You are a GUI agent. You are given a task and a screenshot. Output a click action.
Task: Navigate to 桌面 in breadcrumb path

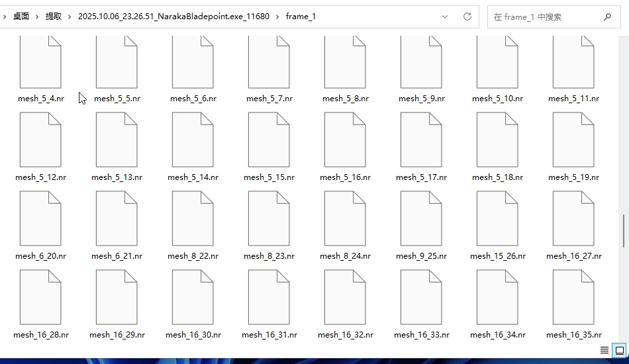21,17
